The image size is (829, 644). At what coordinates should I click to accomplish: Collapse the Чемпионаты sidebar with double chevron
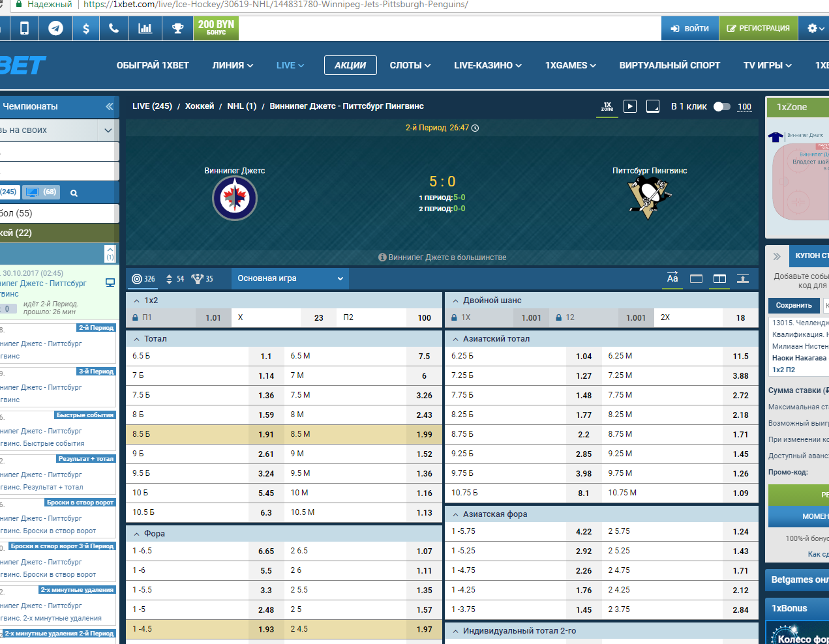point(109,106)
